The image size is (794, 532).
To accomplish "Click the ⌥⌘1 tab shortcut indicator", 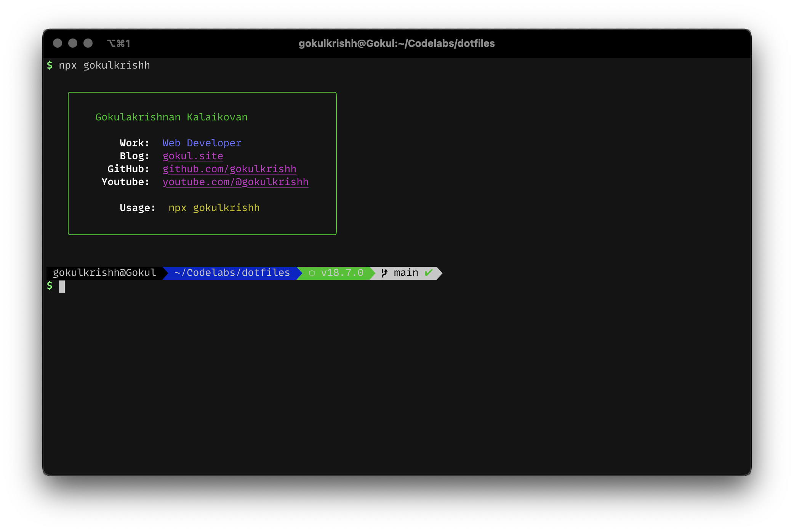I will (x=118, y=43).
